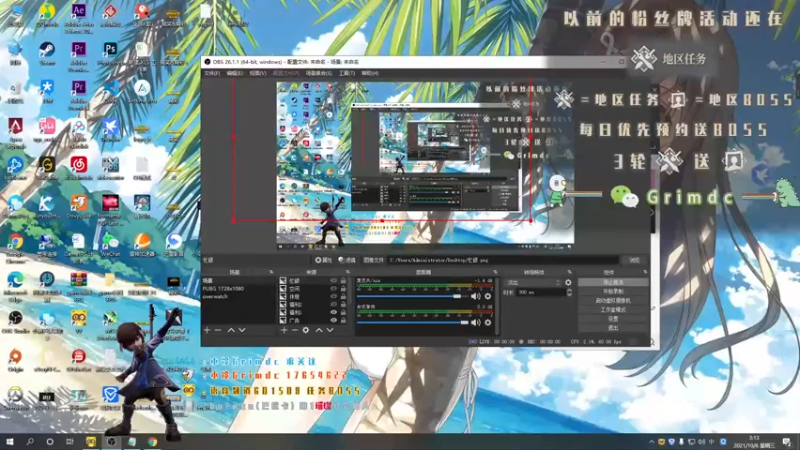Screen dimensions: 800x450
Task: Open the NetEase Cloud Music desktop shortcut
Action: (x=79, y=168)
